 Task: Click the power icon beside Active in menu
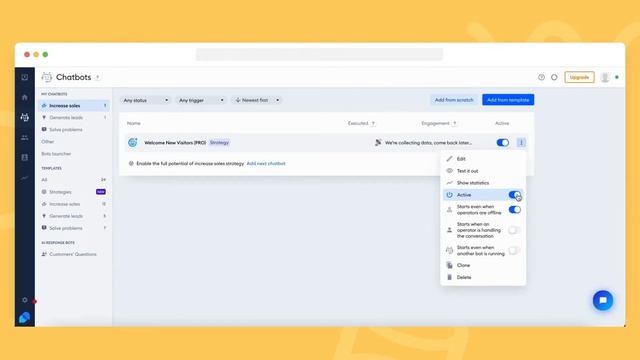449,195
